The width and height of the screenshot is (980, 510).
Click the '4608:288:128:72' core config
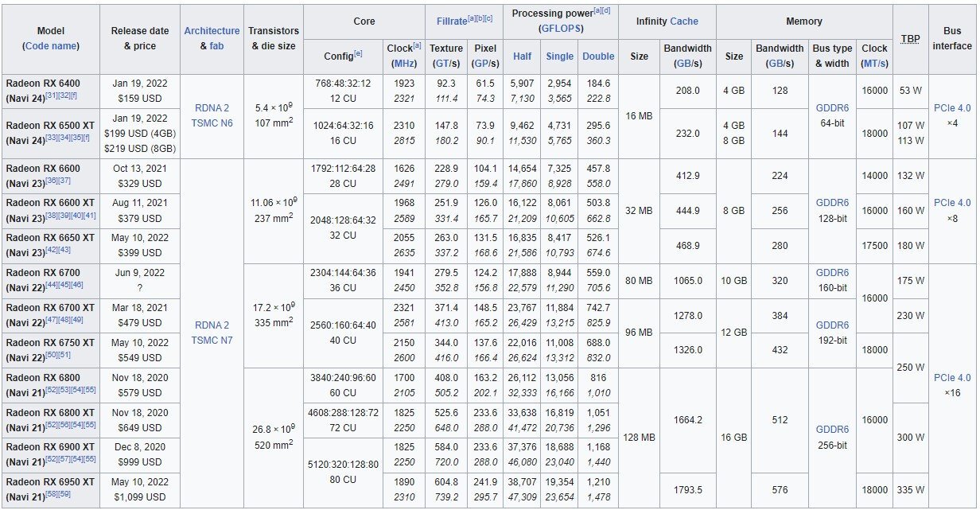(x=344, y=413)
